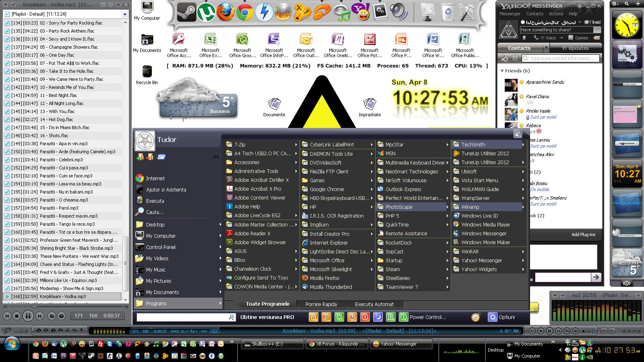644x362 pixels.
Task: Click the red power-off icon in start menu
Action: pos(365,317)
